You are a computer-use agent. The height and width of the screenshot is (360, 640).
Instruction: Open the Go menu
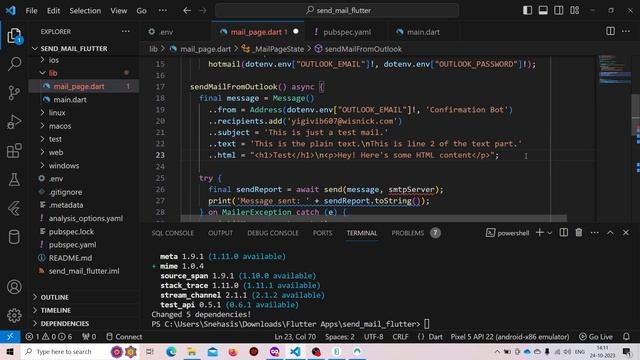coord(141,11)
